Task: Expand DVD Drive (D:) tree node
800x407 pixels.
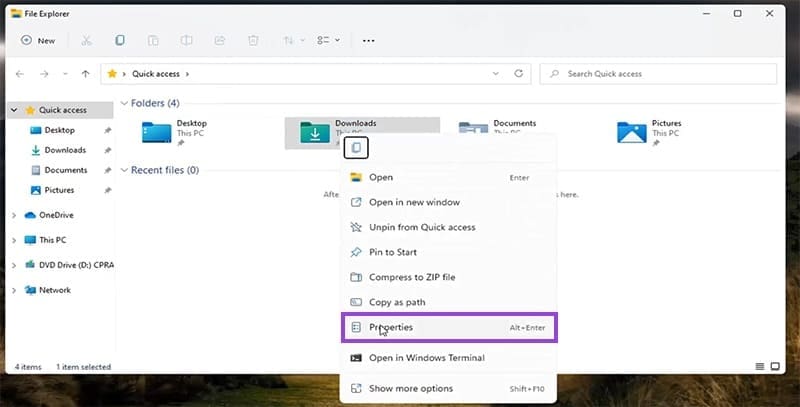Action: coord(14,265)
